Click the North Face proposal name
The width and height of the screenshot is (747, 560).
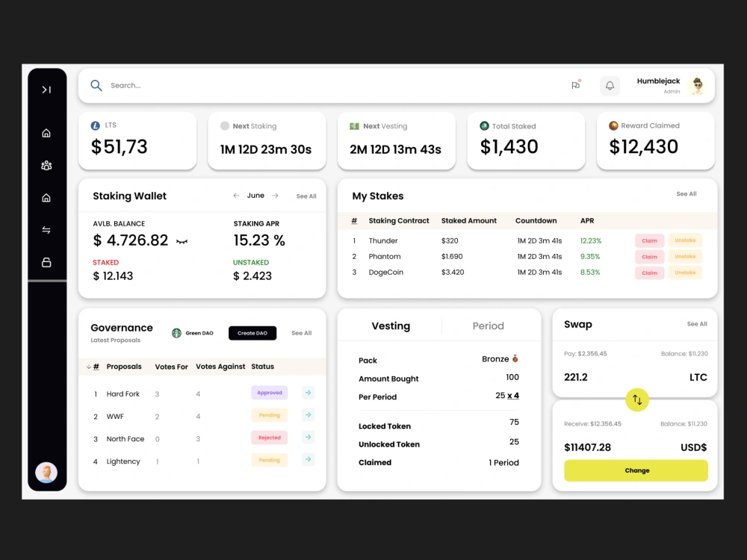click(x=125, y=439)
